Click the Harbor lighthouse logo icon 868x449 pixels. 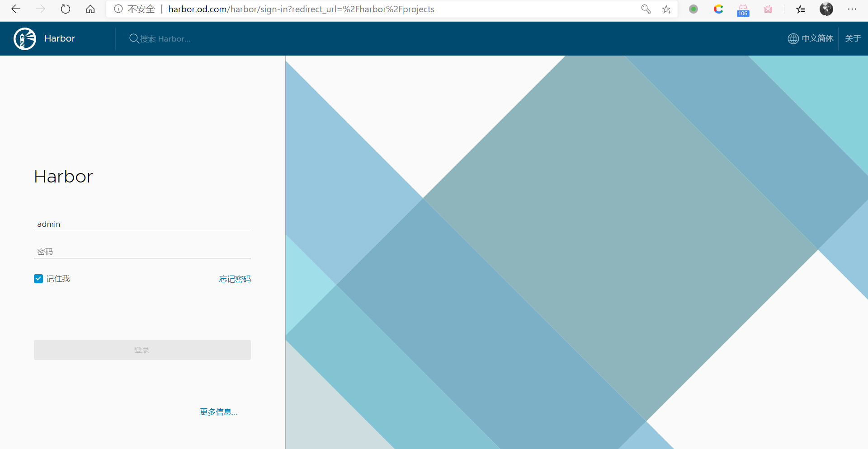(x=25, y=39)
